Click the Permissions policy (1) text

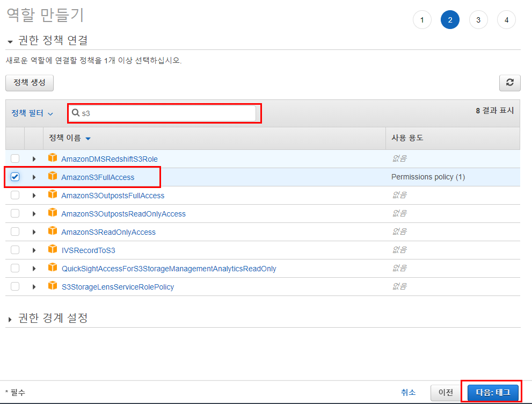click(x=428, y=177)
